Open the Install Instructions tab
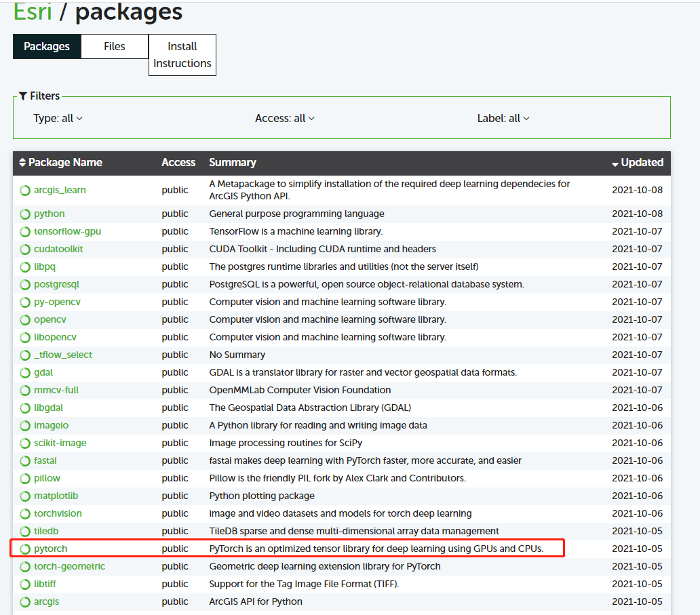Viewport: 700px width, 615px height. tap(182, 55)
